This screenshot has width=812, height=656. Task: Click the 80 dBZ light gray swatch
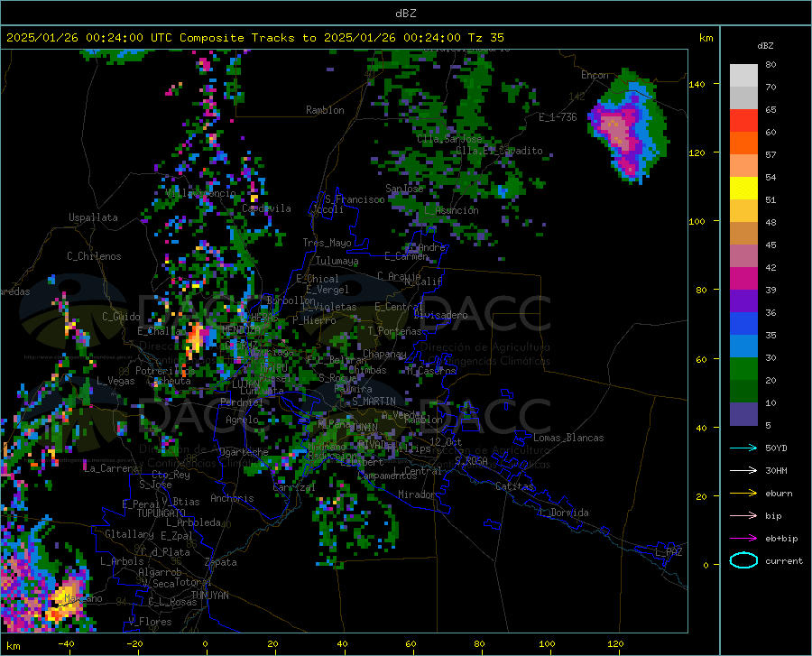743,75
